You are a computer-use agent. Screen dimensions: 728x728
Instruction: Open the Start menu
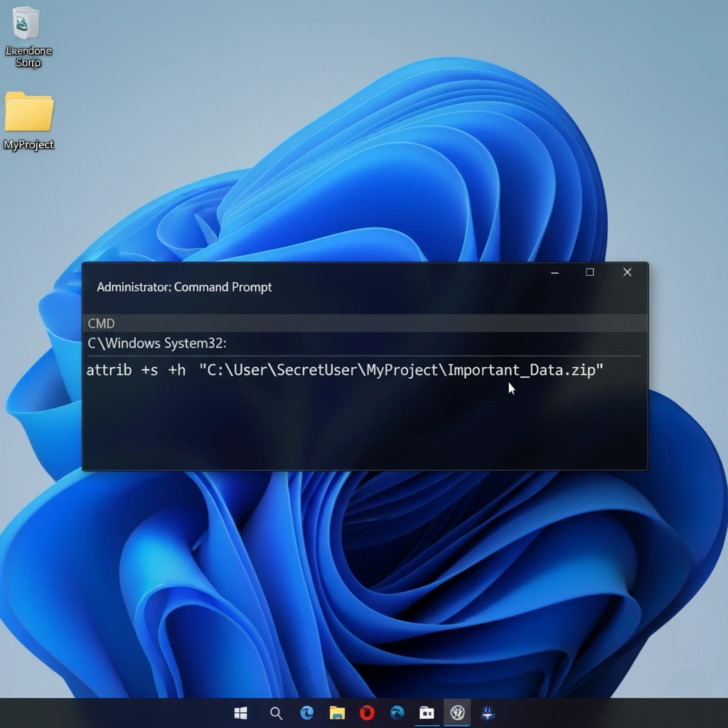click(x=240, y=713)
